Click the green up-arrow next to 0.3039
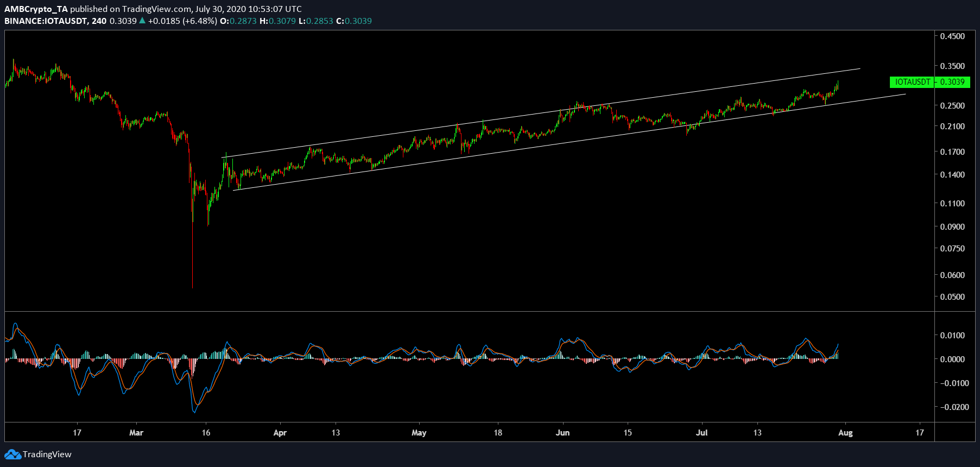The height and width of the screenshot is (467, 980). tap(142, 21)
